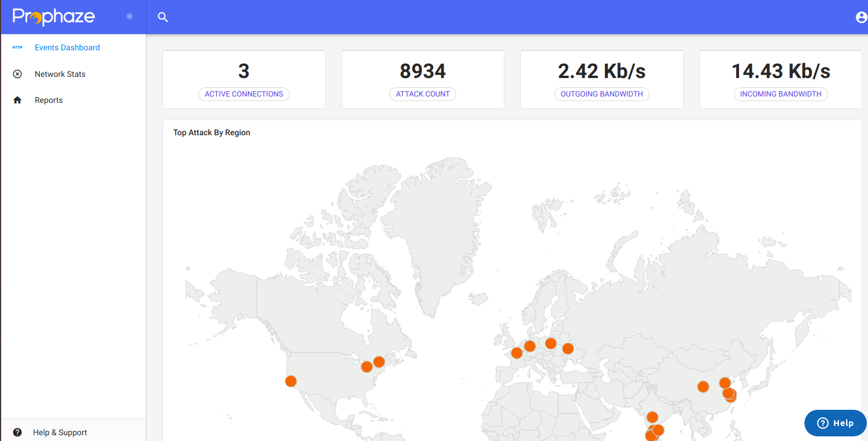Screen dimensions: 868x441
Task: Click the attack marker in central China
Action: coord(703,387)
